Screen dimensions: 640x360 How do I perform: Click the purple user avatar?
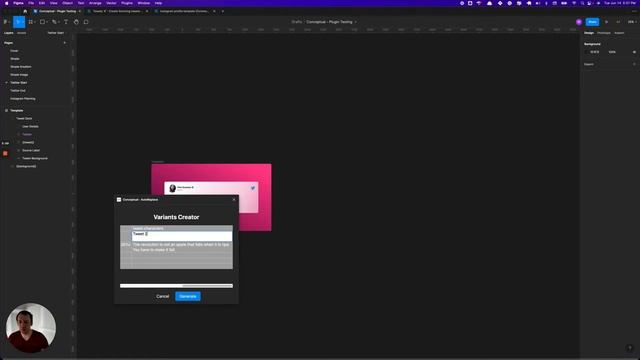579,22
